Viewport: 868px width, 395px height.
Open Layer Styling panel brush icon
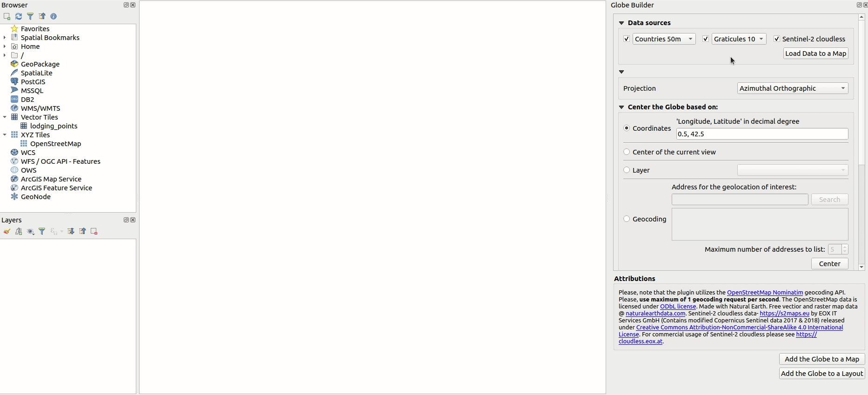click(7, 231)
